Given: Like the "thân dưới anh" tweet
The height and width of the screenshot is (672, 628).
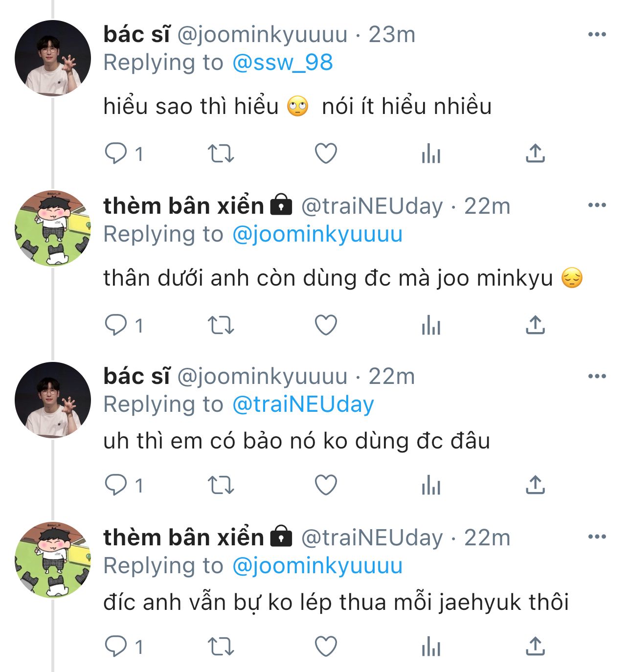Looking at the screenshot, I should [x=326, y=325].
